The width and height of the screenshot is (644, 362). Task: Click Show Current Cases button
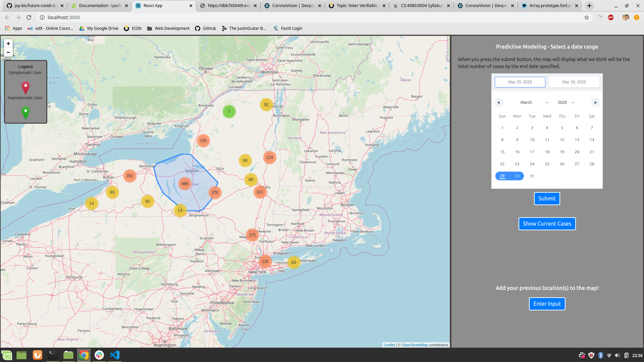[547, 224]
